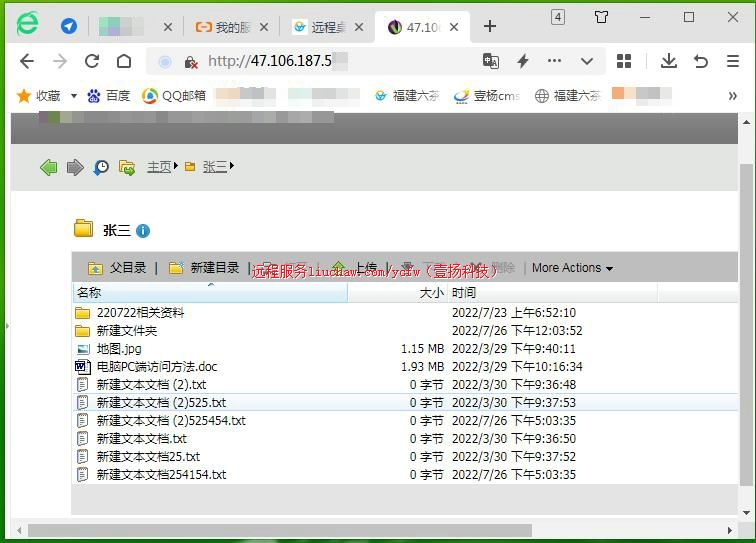Close the 远程桌 tab
Screen dimensions: 756x543
tap(359, 27)
